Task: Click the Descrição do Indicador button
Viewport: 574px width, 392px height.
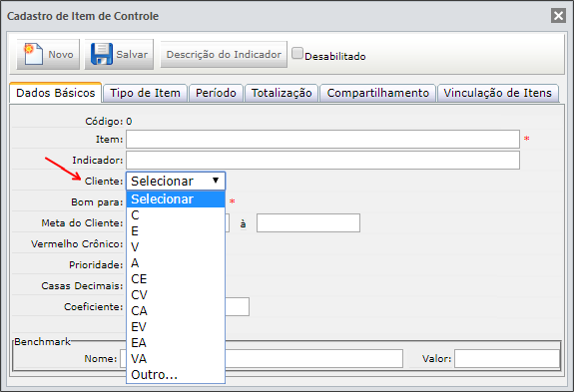Action: click(224, 55)
